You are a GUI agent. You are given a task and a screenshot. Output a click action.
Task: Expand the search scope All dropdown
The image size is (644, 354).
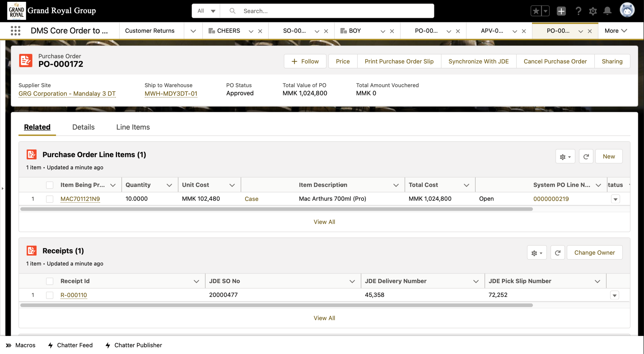tap(206, 11)
